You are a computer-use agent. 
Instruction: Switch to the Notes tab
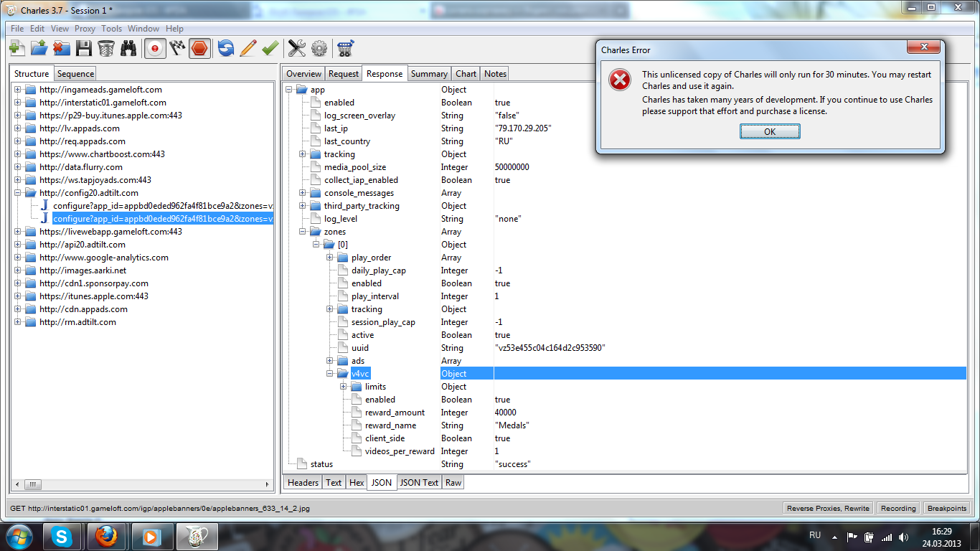click(x=495, y=74)
